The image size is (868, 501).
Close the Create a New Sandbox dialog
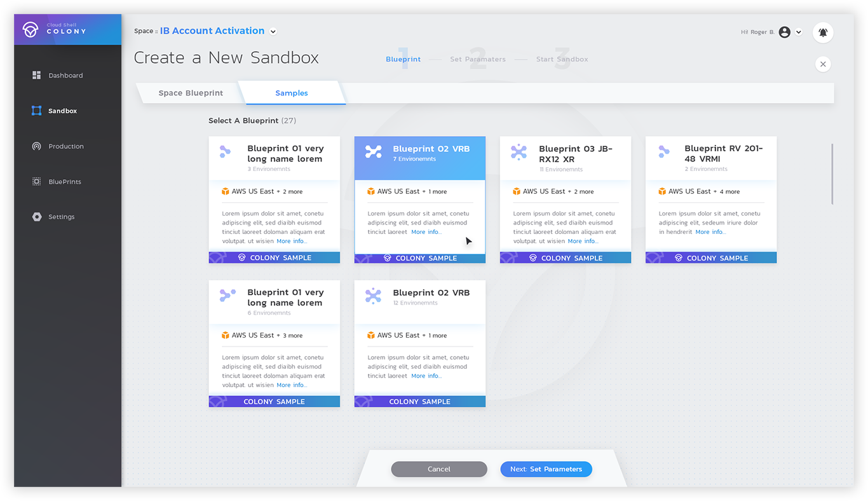pos(823,64)
